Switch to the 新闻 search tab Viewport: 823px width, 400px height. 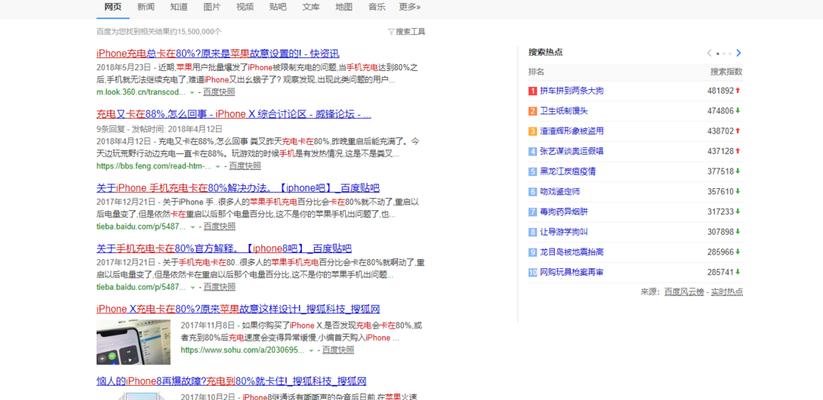[146, 7]
